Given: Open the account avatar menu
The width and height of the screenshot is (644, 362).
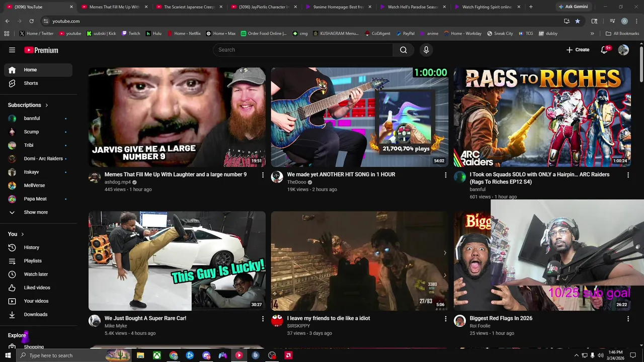Looking at the screenshot, I should click(x=623, y=50).
